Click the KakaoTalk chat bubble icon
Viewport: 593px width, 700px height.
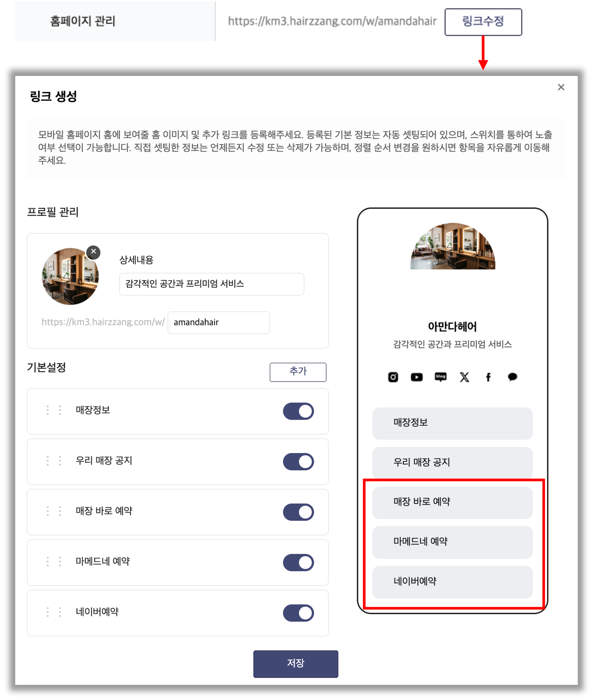point(512,377)
